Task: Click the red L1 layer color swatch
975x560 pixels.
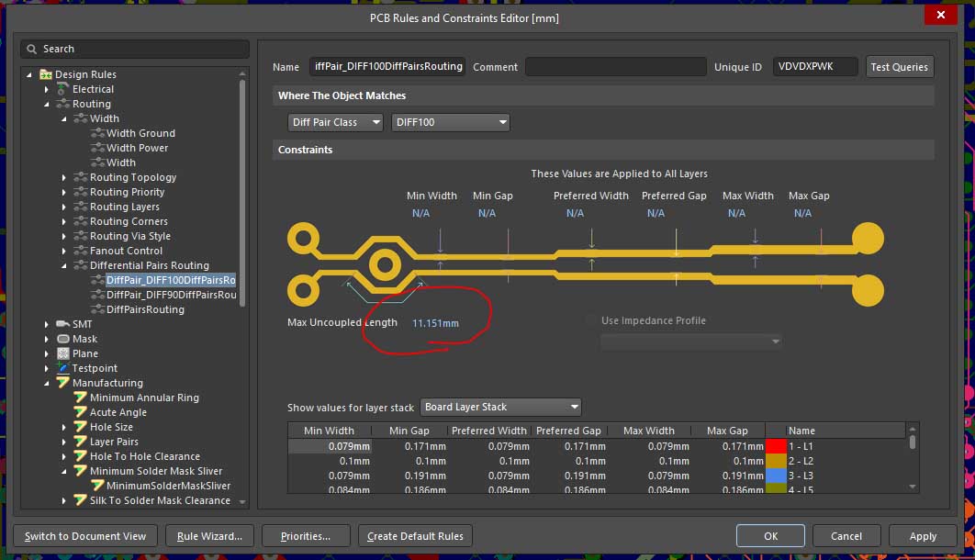Action: pyautogui.click(x=775, y=445)
